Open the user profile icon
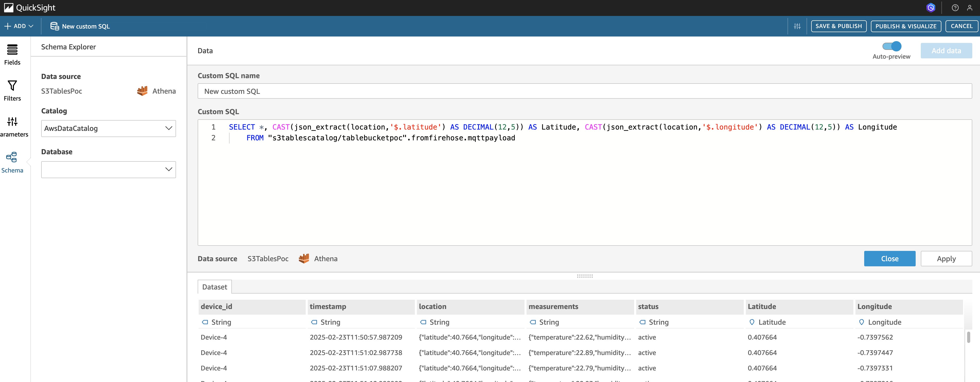The height and width of the screenshot is (382, 980). tap(969, 8)
